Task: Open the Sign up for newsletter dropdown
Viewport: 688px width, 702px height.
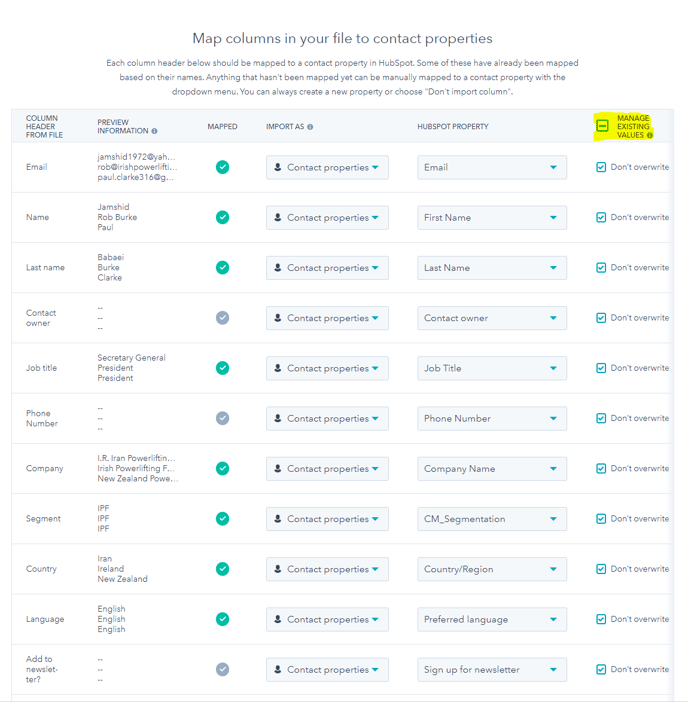Action: (x=491, y=669)
